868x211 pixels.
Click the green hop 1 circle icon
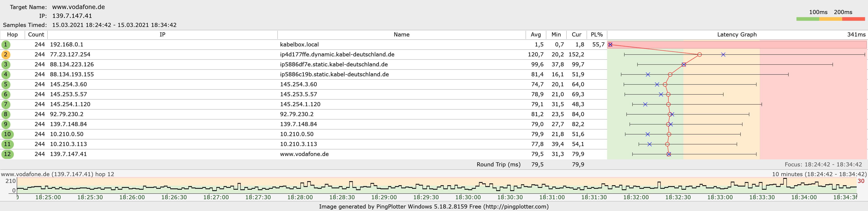(6, 45)
